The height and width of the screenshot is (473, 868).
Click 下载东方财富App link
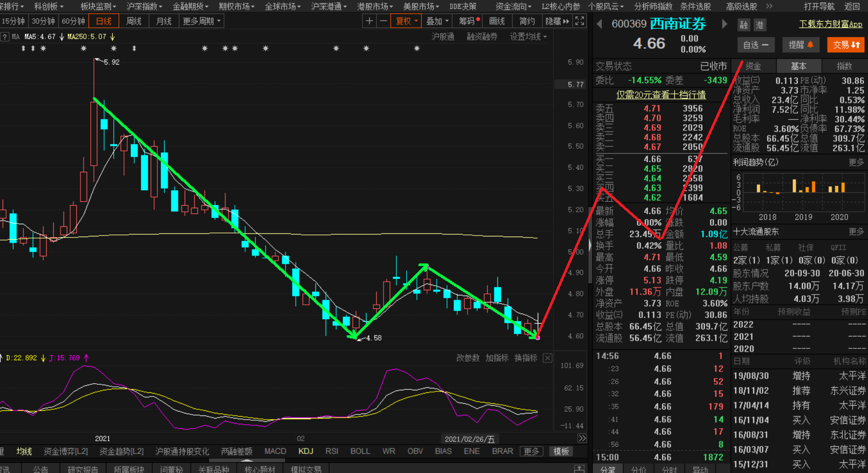[831, 24]
